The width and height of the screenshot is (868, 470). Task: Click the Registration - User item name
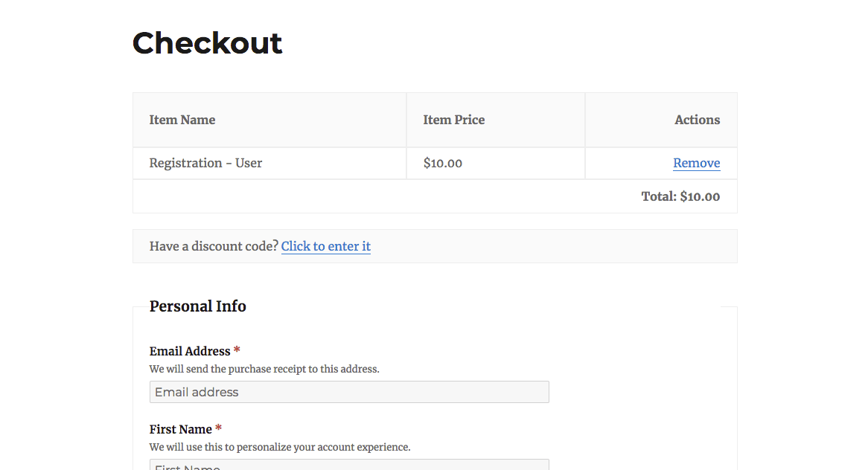tap(205, 163)
